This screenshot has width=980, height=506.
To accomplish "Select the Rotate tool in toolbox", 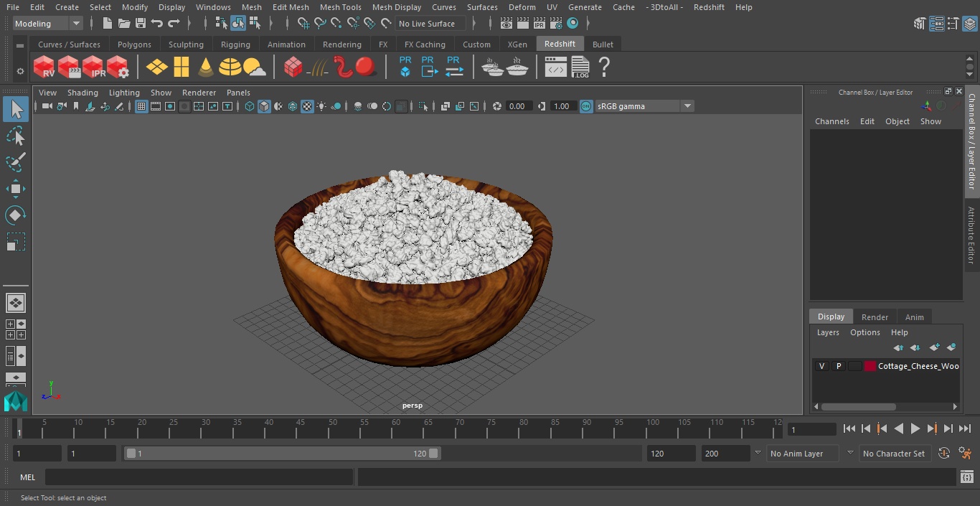I will [x=15, y=215].
